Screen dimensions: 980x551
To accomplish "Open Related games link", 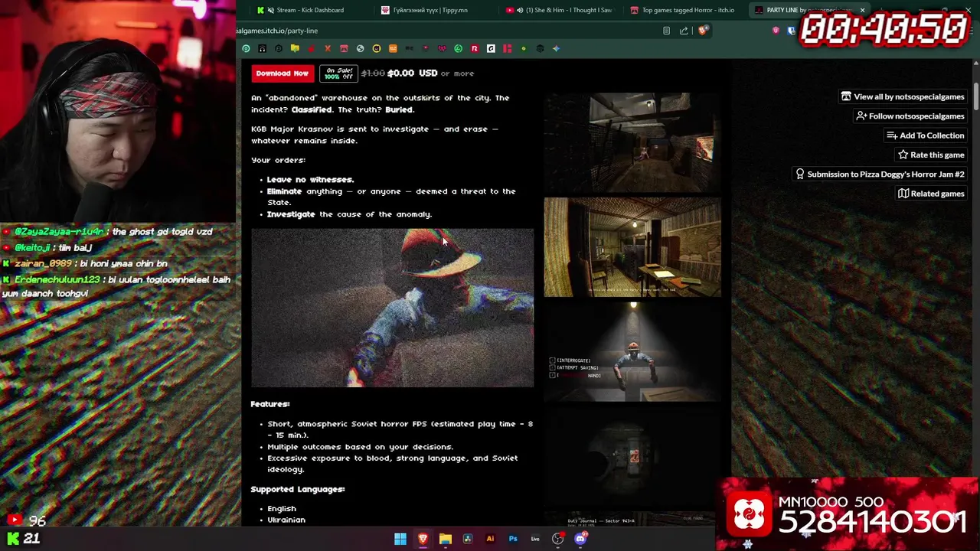I will point(930,194).
